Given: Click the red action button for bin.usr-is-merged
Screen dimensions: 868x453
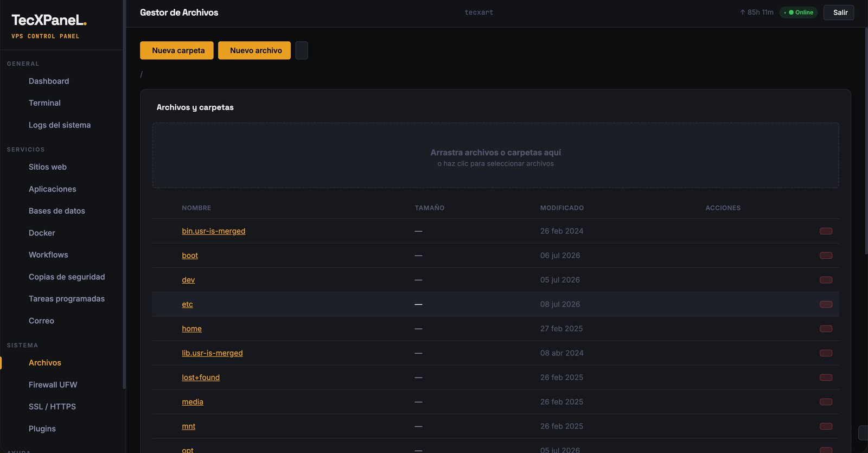Looking at the screenshot, I should tap(826, 231).
